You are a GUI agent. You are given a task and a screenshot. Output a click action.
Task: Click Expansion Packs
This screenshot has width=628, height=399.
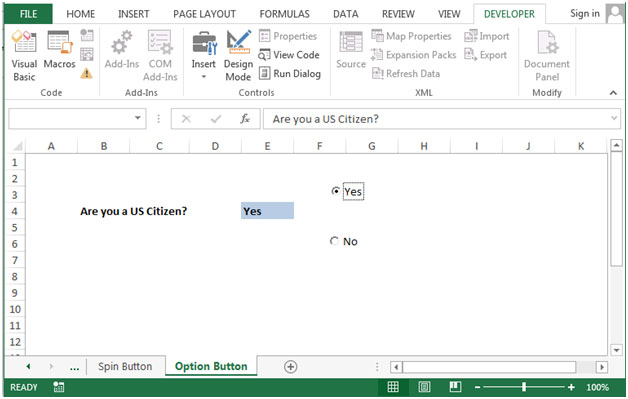tap(413, 55)
